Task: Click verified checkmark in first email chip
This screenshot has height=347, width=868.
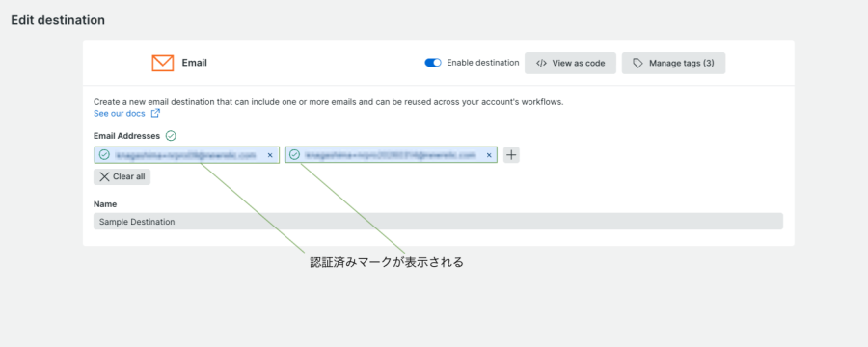Action: point(104,155)
